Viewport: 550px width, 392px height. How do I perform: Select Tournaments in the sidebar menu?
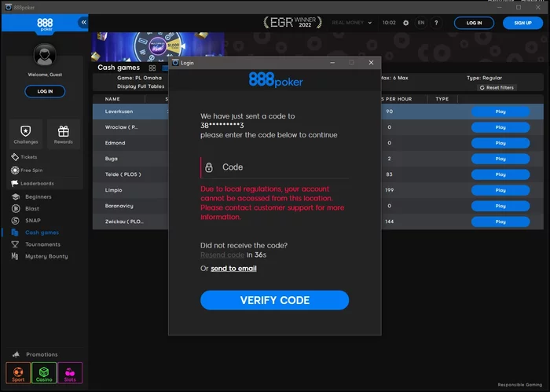[x=36, y=244]
